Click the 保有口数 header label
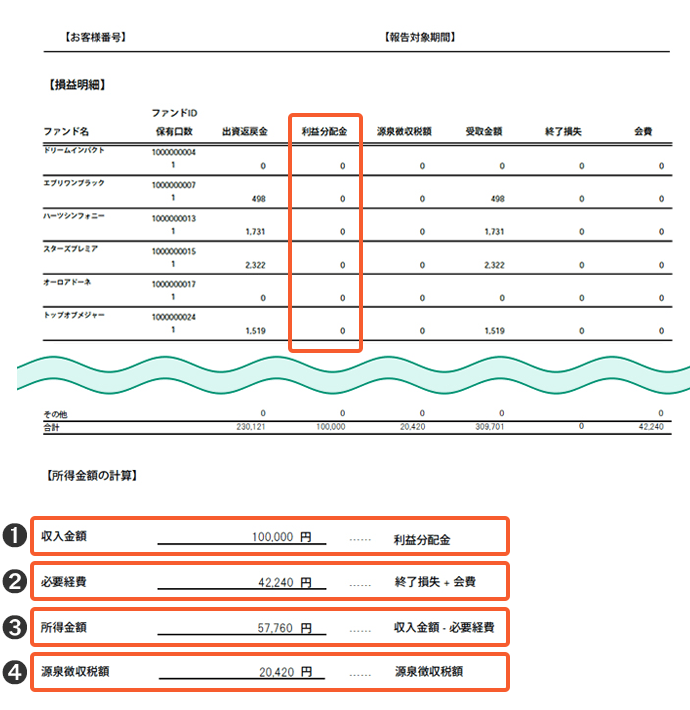Viewport: 690px width, 710px height. tap(174, 131)
